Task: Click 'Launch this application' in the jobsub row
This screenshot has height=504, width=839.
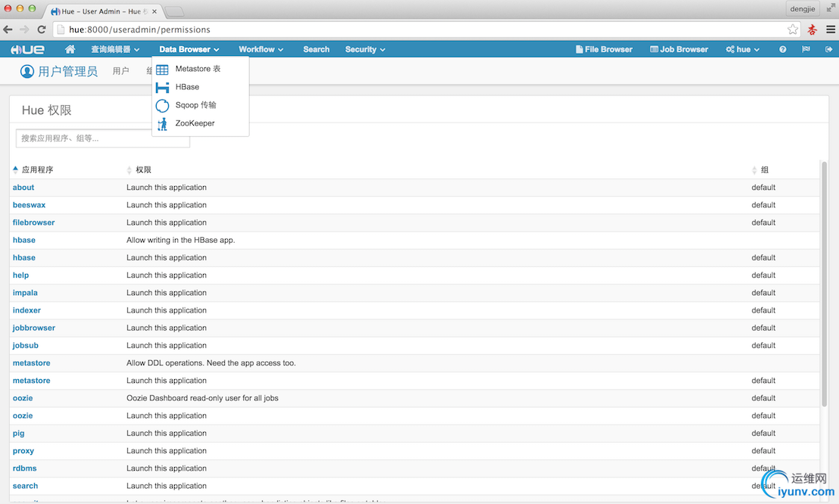Action: click(167, 346)
